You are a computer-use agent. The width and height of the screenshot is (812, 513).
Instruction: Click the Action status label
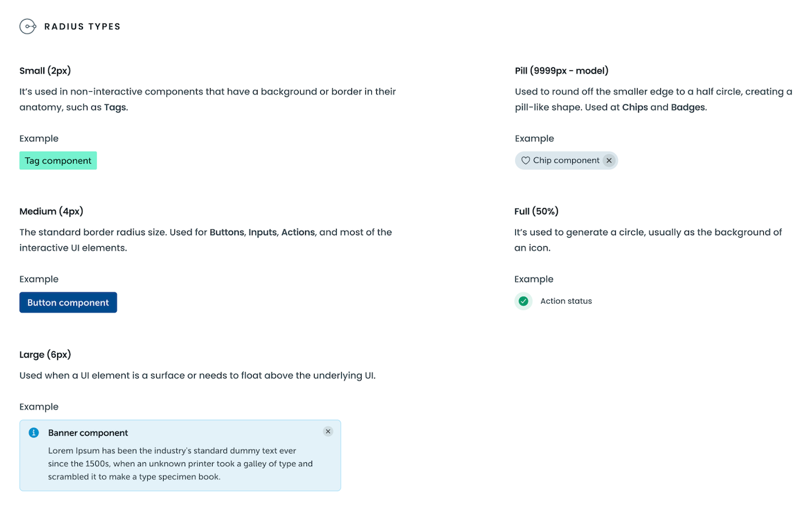point(566,301)
